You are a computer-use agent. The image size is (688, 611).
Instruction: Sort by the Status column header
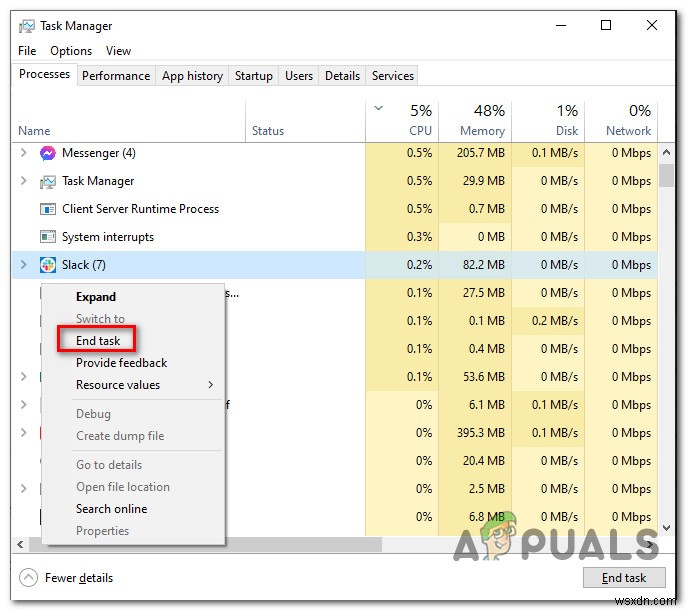[x=268, y=131]
